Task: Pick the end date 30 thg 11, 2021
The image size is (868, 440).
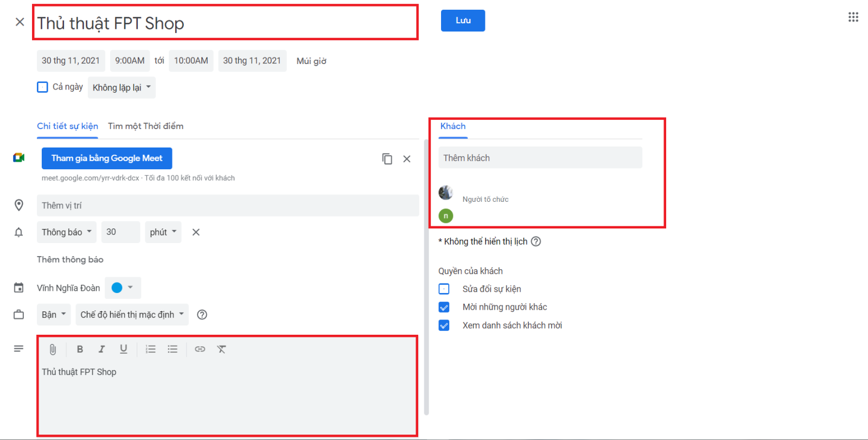Action: point(252,61)
